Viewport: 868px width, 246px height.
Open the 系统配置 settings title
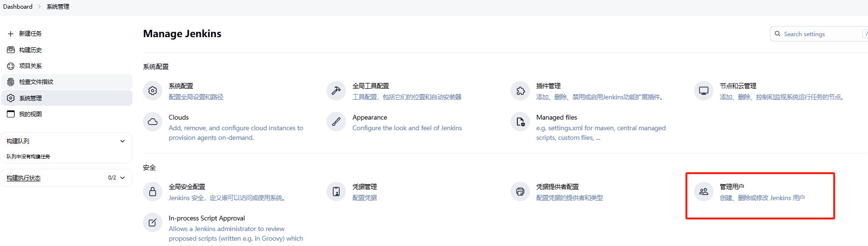click(181, 86)
